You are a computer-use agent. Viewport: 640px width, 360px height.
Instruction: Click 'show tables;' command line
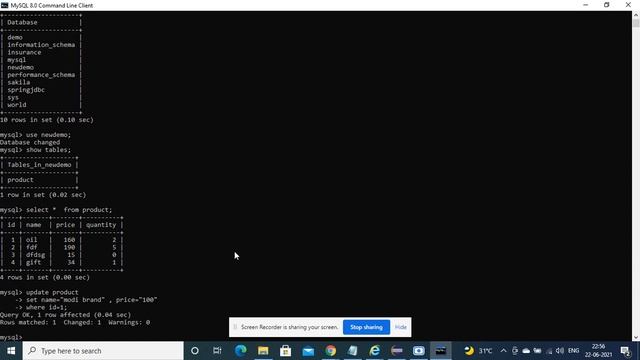click(x=36, y=150)
